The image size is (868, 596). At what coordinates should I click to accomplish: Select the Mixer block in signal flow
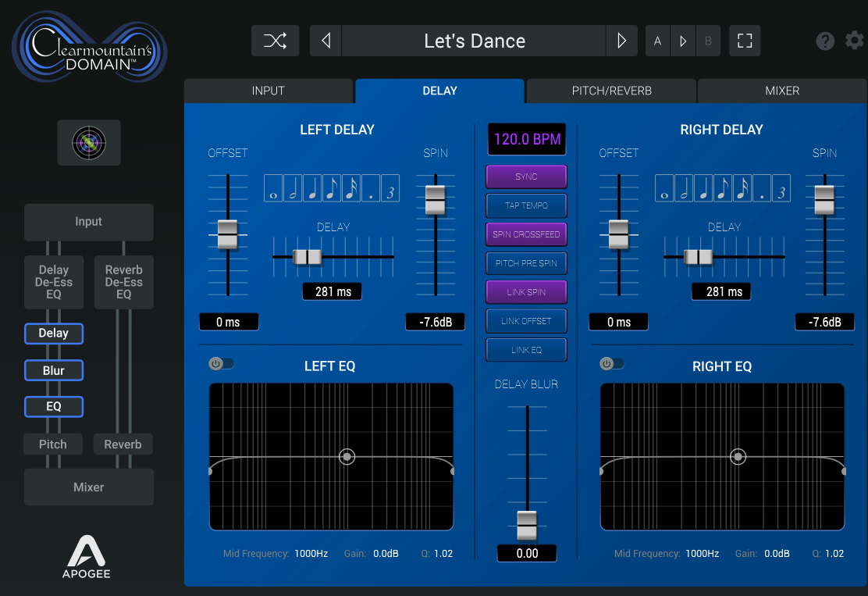[x=88, y=487]
